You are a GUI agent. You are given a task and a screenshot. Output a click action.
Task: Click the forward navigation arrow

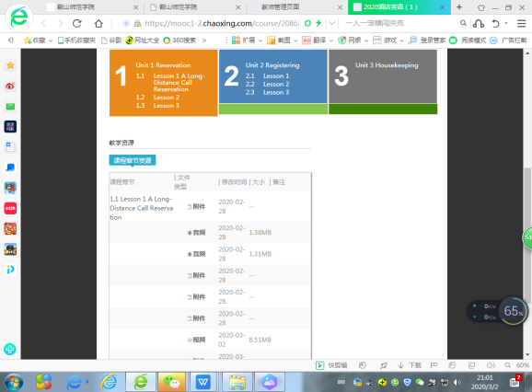[x=61, y=23]
